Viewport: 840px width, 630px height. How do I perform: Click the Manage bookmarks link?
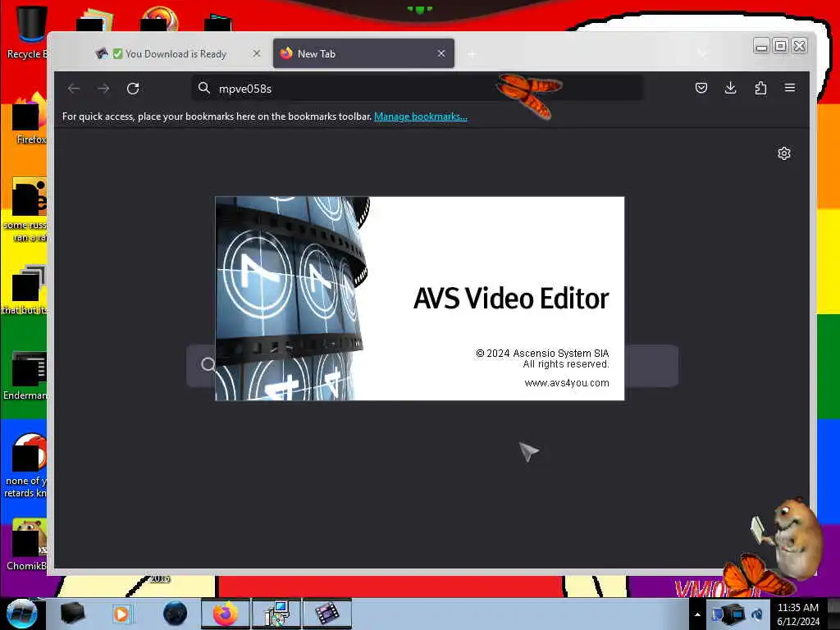(x=421, y=116)
